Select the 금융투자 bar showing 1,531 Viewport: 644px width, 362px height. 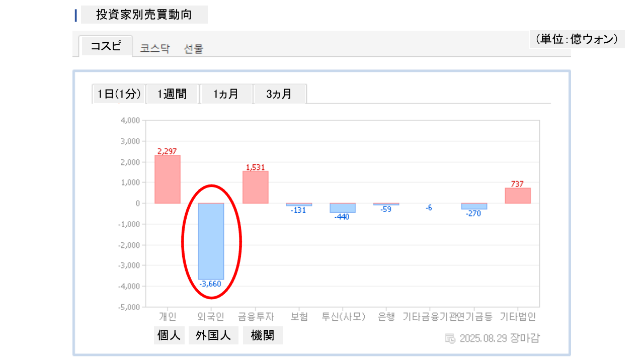pyautogui.click(x=256, y=187)
